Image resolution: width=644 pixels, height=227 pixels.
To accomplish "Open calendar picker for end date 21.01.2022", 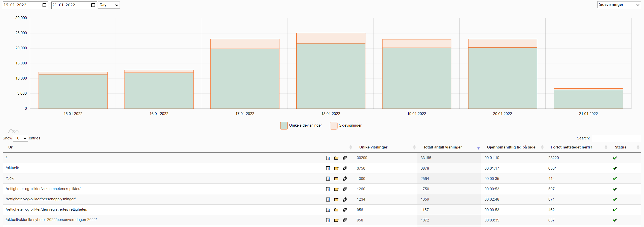I will [93, 5].
